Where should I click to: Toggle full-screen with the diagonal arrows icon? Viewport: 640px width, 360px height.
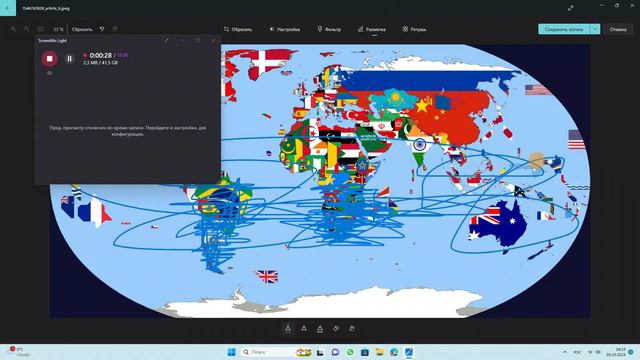[570, 8]
